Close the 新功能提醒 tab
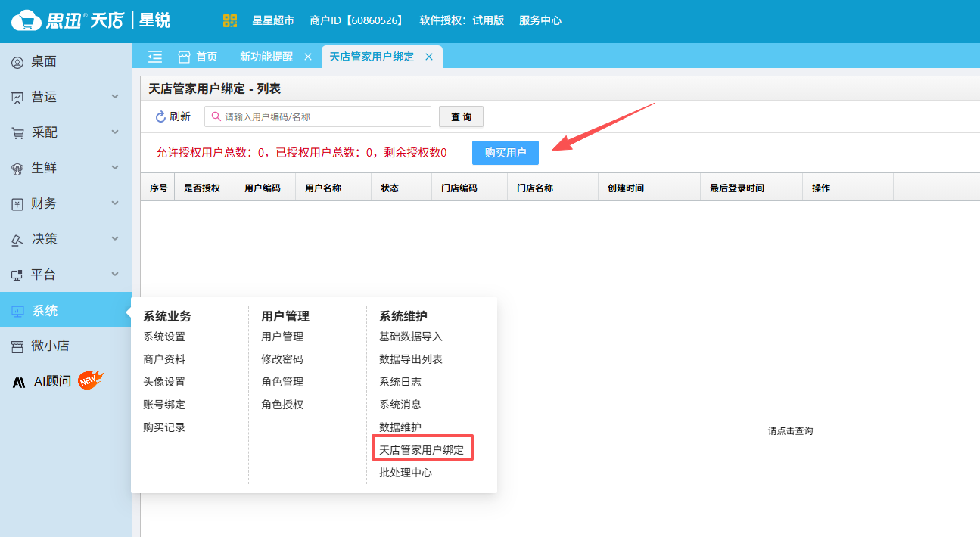This screenshot has width=980, height=537. [308, 57]
